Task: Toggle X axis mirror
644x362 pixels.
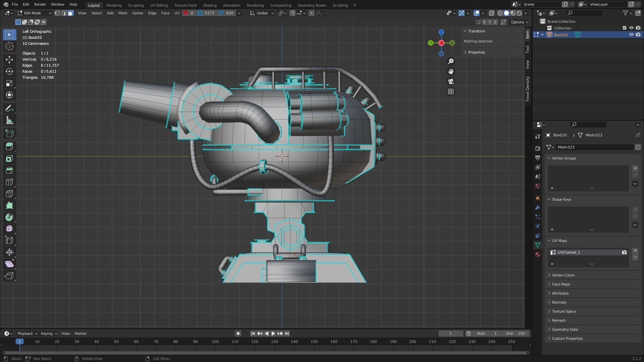Action: tap(484, 22)
